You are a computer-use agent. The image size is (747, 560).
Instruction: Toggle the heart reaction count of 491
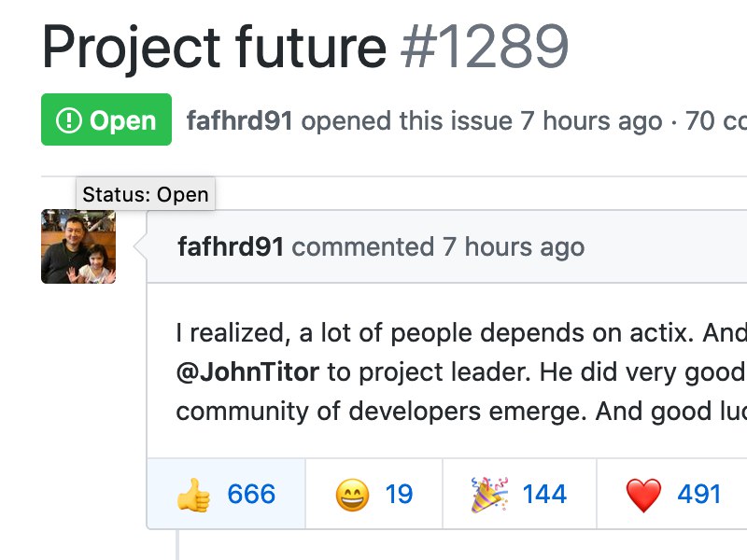(x=699, y=494)
